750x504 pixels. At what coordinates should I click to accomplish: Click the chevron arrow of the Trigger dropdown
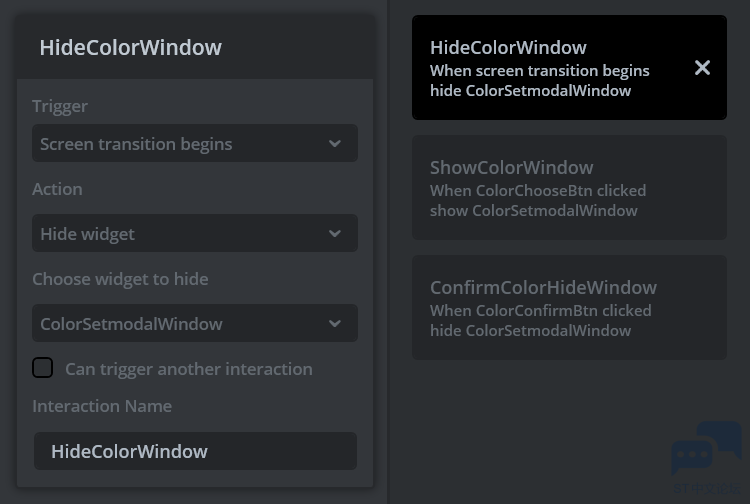pos(334,144)
